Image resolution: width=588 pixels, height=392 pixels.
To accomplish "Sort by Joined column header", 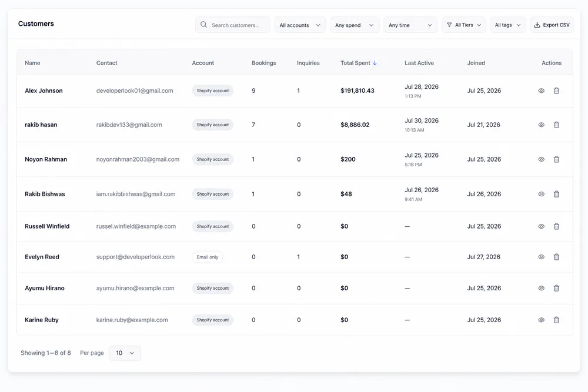I will 476,63.
